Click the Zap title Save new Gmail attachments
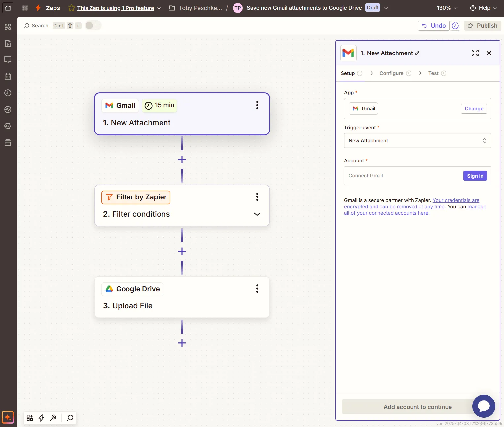The height and width of the screenshot is (427, 504). point(304,8)
